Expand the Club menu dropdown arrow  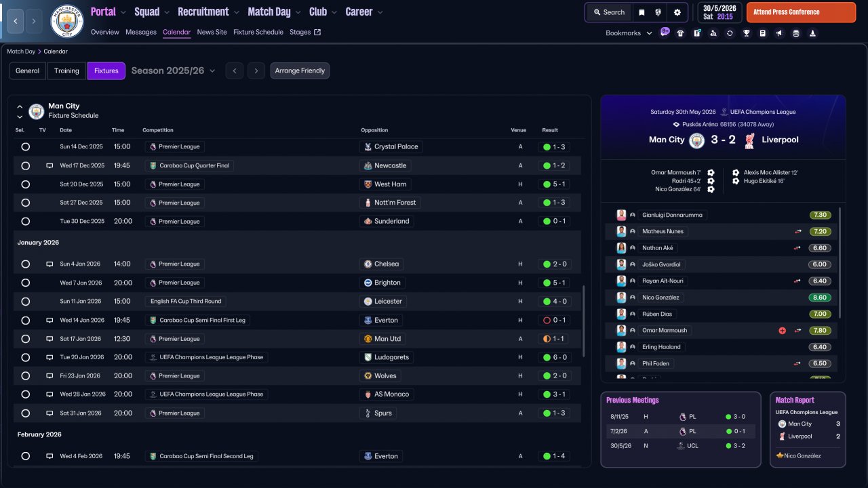334,12
